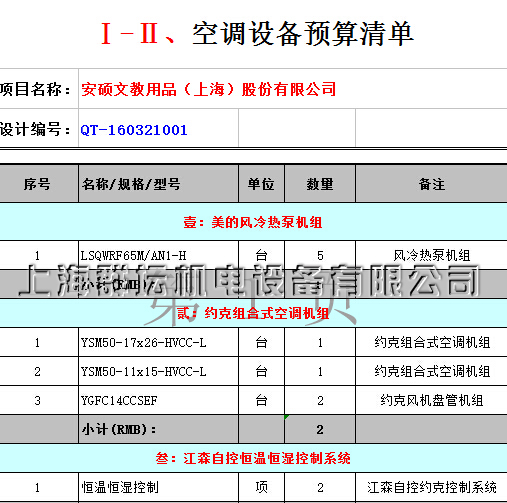507x503 pixels.
Task: Click the 小计(RMB)： cell below YGFC14CCSEF
Action: 159,429
